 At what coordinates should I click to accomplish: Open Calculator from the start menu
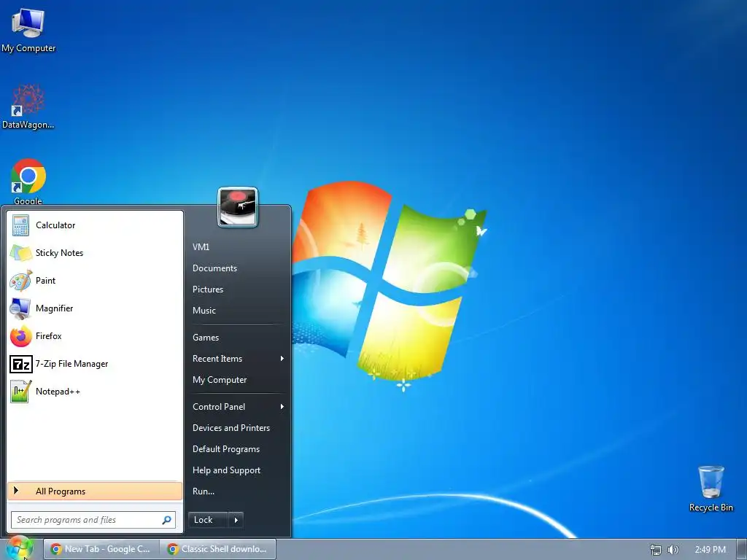tap(95, 225)
